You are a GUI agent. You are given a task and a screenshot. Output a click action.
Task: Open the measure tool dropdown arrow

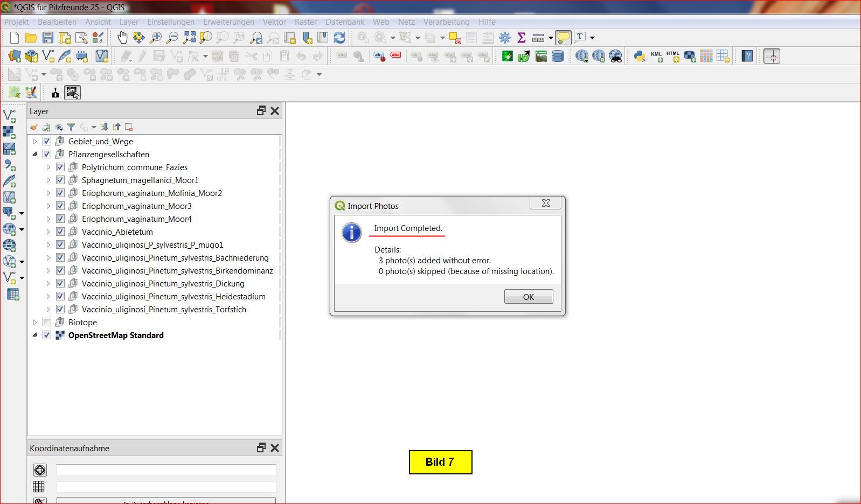551,38
